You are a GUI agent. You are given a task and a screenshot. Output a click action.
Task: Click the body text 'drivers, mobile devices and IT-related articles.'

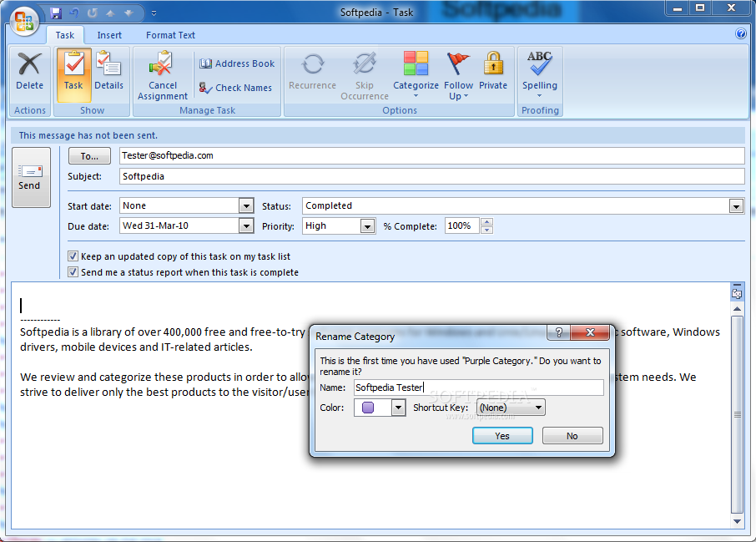click(136, 347)
